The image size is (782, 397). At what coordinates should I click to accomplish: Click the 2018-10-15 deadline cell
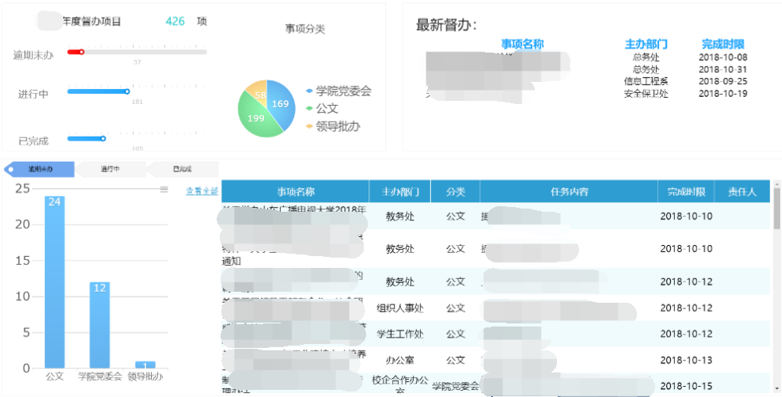[x=686, y=386]
